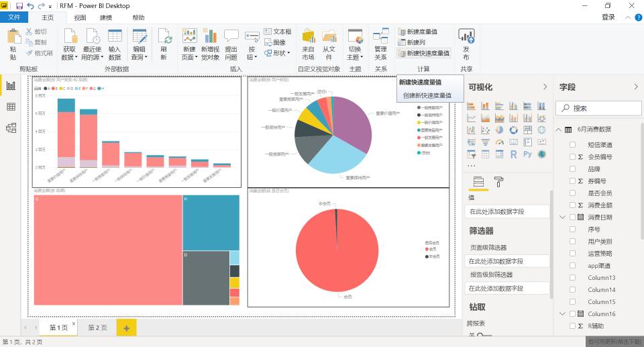Select the funnel chart visual

[x=485, y=142]
